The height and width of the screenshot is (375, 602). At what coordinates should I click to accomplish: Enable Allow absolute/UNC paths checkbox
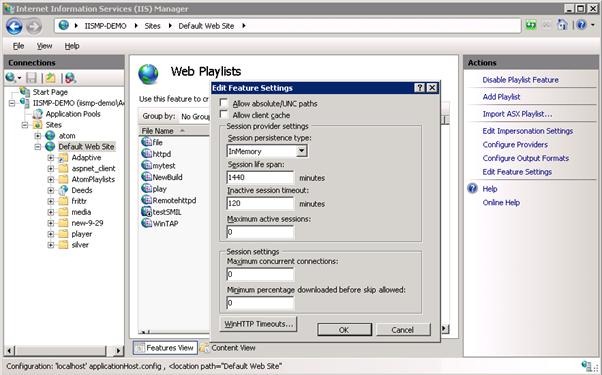(223, 103)
